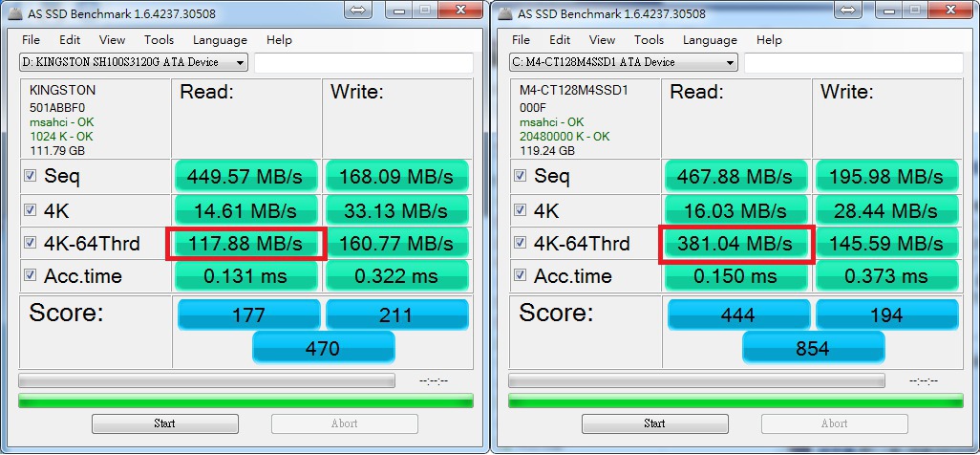Close the right M4-CT128M4SSD1 benchmark window
Image resolution: width=980 pixels, height=455 pixels.
[x=950, y=10]
